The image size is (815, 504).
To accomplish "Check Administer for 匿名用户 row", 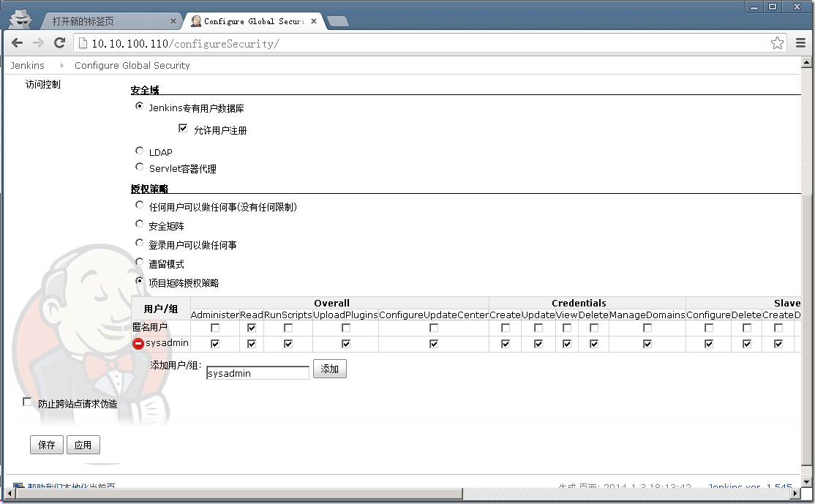I will tap(214, 328).
